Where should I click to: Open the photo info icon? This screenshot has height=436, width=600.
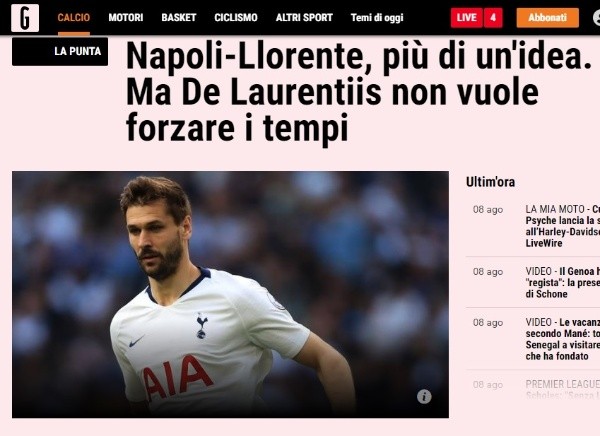tap(424, 397)
